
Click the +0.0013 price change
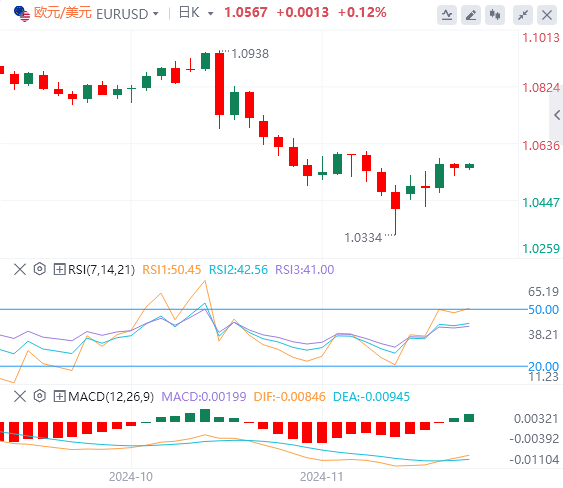(302, 13)
